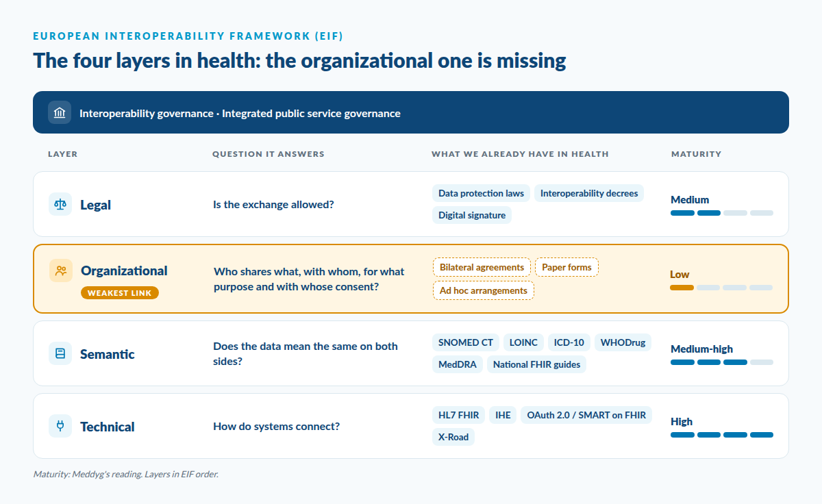Select the ICD-10 tag

pyautogui.click(x=569, y=342)
